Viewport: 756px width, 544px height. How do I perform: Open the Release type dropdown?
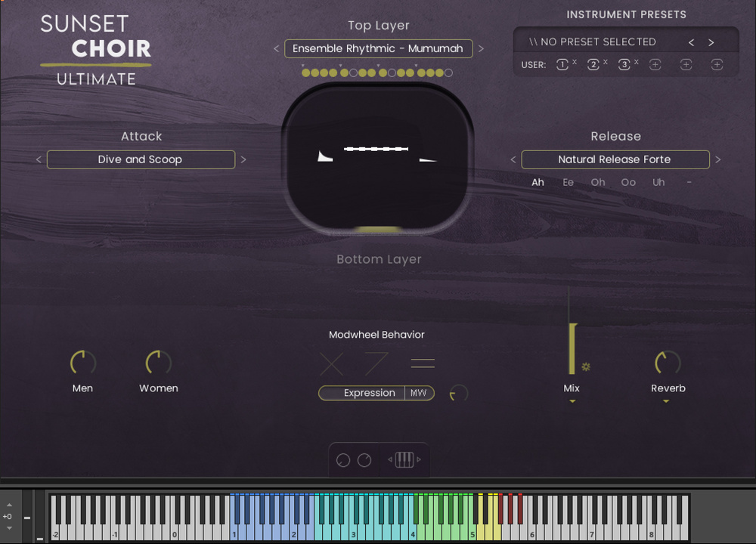click(x=615, y=159)
